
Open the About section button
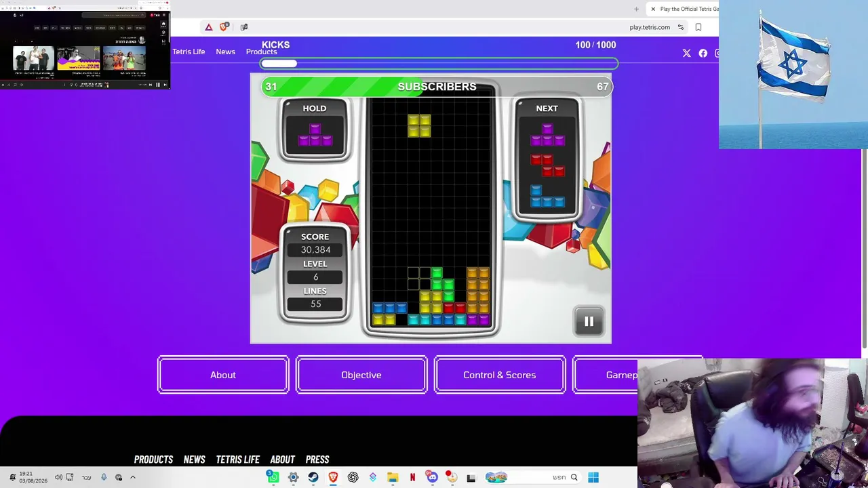pyautogui.click(x=223, y=375)
